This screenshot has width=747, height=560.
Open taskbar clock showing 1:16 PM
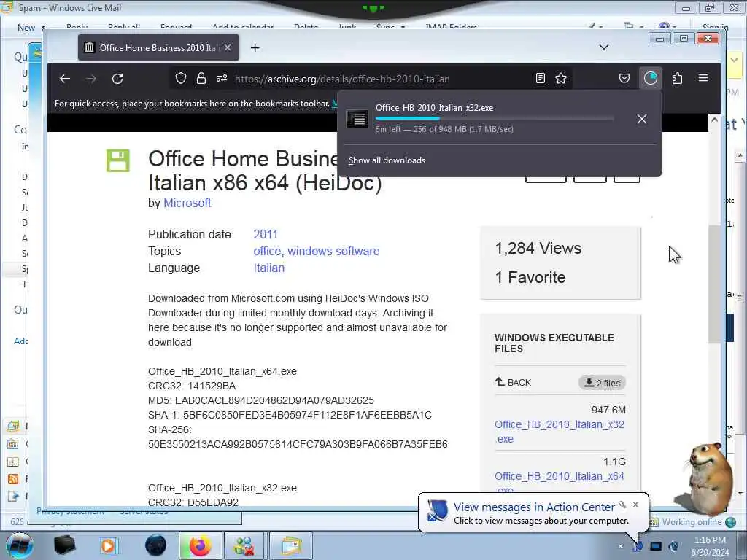coord(710,546)
